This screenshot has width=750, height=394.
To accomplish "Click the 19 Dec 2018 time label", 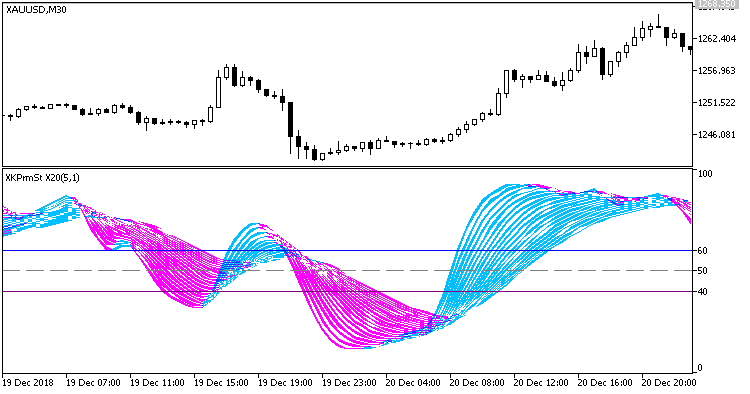I will (x=28, y=383).
